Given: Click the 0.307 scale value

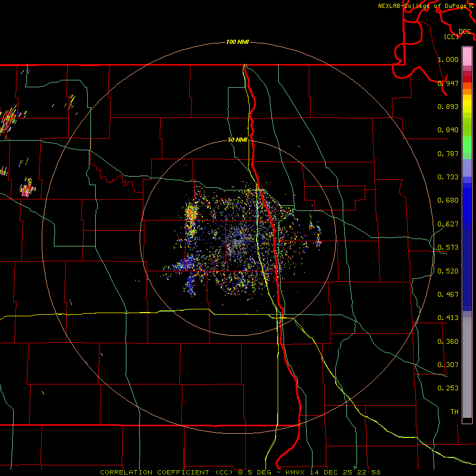Looking at the screenshot, I should 448,365.
